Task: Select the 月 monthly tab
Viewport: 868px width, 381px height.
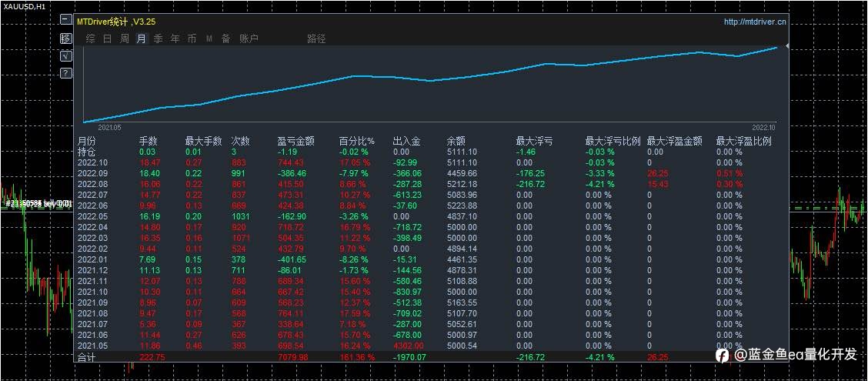Action: point(142,38)
